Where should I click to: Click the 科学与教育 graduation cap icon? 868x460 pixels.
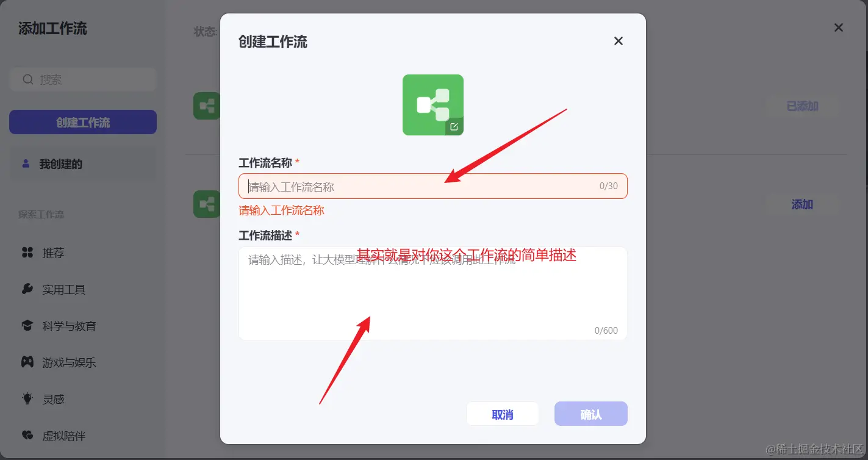(27, 326)
